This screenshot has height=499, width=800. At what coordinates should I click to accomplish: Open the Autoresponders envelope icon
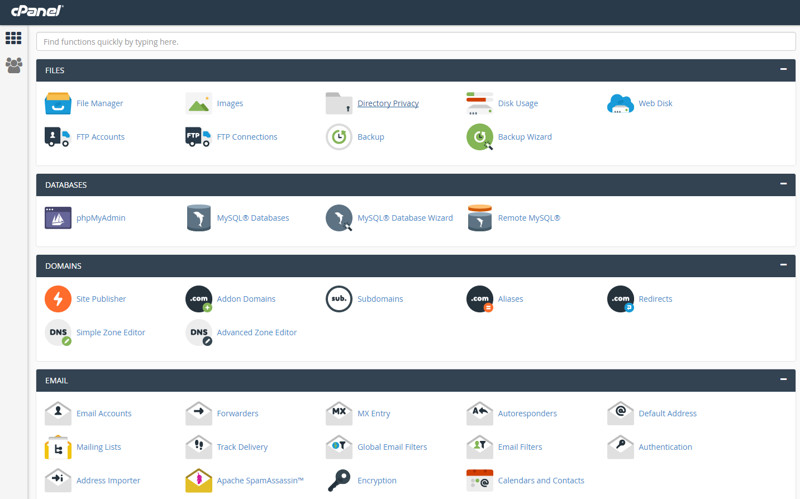click(x=480, y=413)
